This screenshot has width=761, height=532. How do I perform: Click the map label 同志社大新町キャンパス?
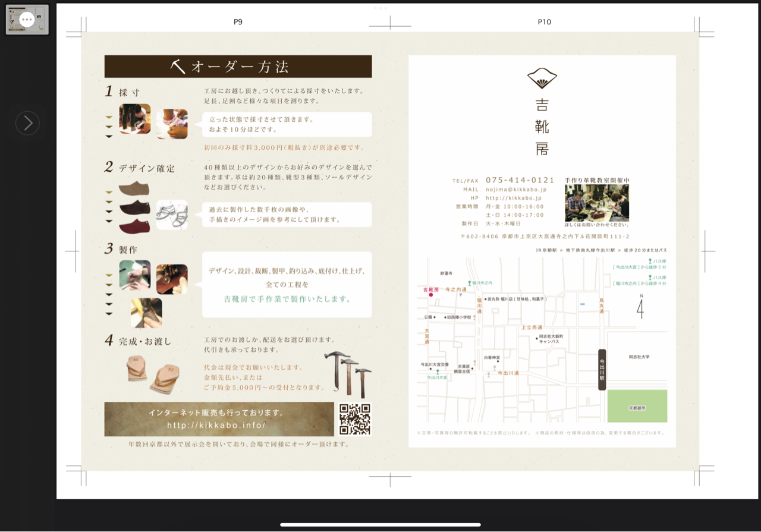click(x=551, y=339)
